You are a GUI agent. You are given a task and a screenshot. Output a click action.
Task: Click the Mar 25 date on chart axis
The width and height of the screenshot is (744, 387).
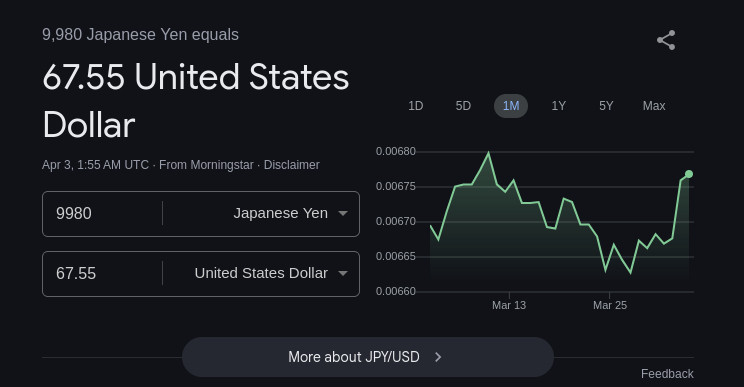pyautogui.click(x=610, y=305)
